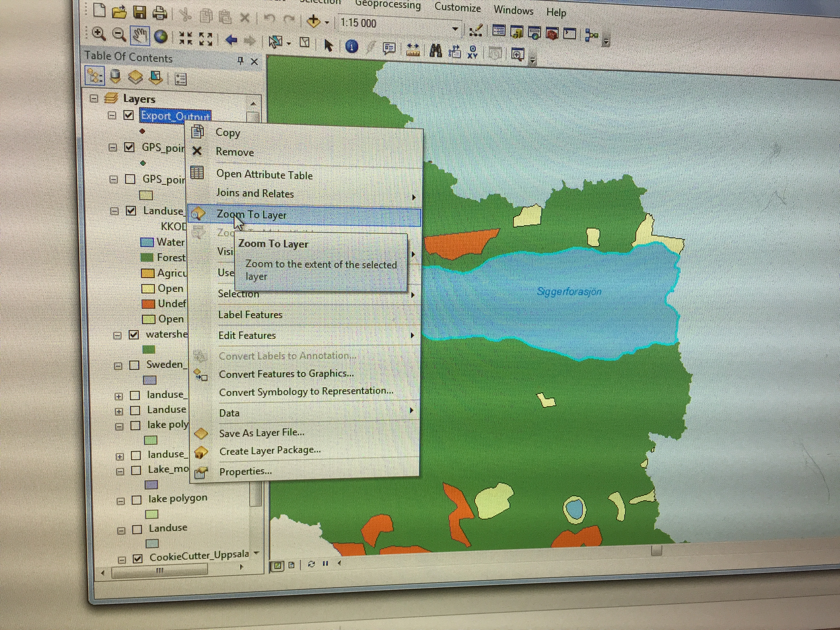The image size is (840, 630).
Task: Check the Lake_mo layer checkbox
Action: coord(136,470)
